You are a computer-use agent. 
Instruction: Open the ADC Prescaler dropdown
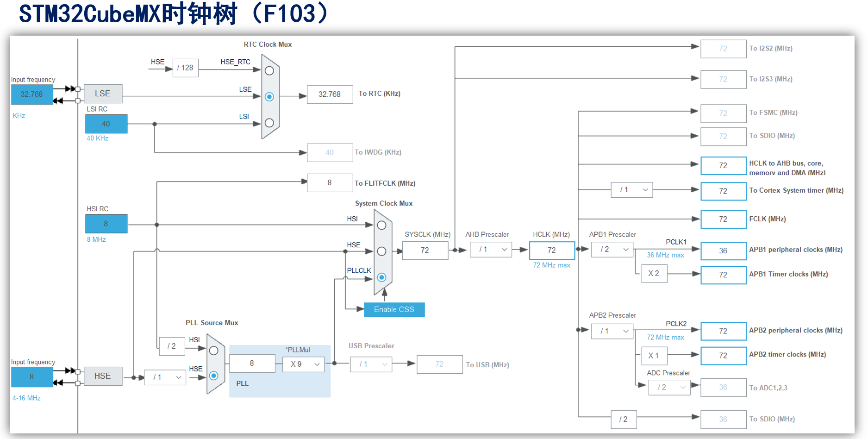[669, 388]
